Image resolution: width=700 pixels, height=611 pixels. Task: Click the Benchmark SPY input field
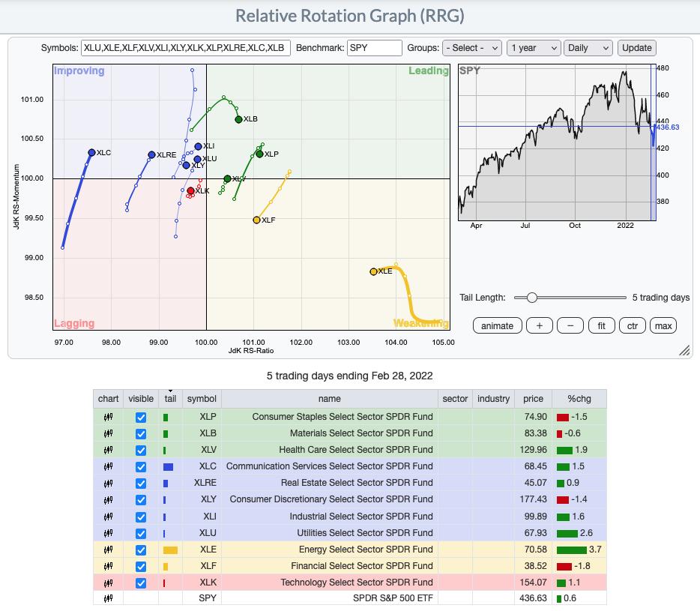coord(375,48)
